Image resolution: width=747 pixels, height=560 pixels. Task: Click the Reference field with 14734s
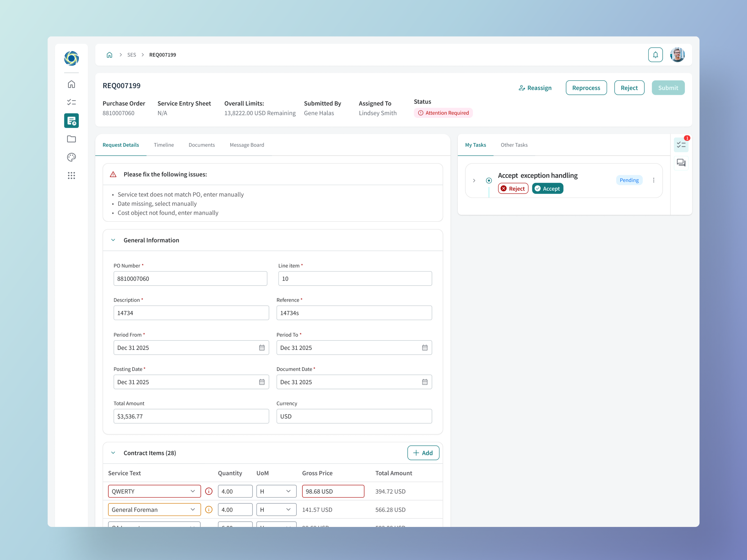click(354, 313)
